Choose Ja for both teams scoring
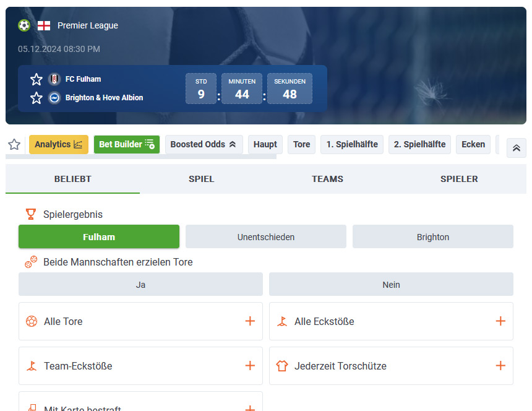 tap(141, 284)
